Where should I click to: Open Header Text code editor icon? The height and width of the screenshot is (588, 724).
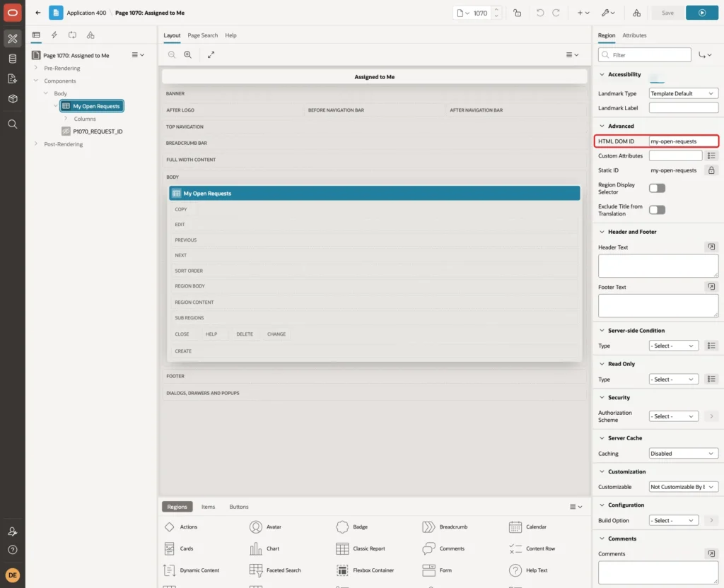711,247
